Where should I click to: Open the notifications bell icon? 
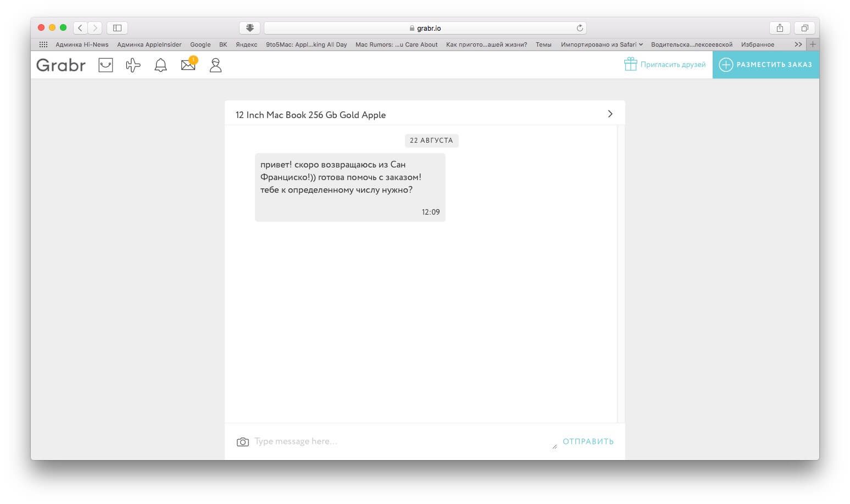[x=160, y=65]
